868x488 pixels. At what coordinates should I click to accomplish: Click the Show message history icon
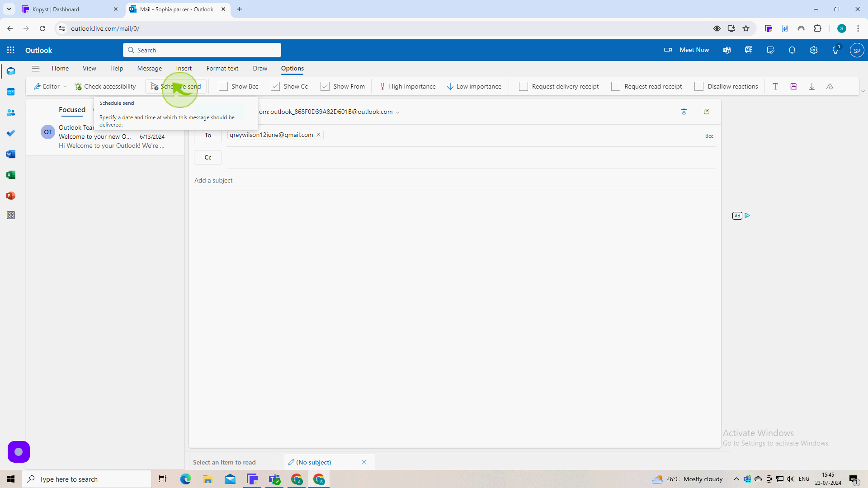[x=830, y=86]
